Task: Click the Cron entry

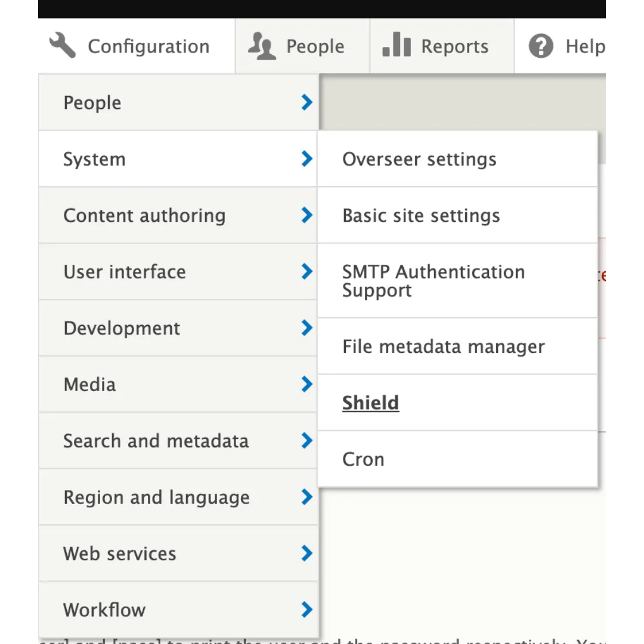Action: click(363, 459)
